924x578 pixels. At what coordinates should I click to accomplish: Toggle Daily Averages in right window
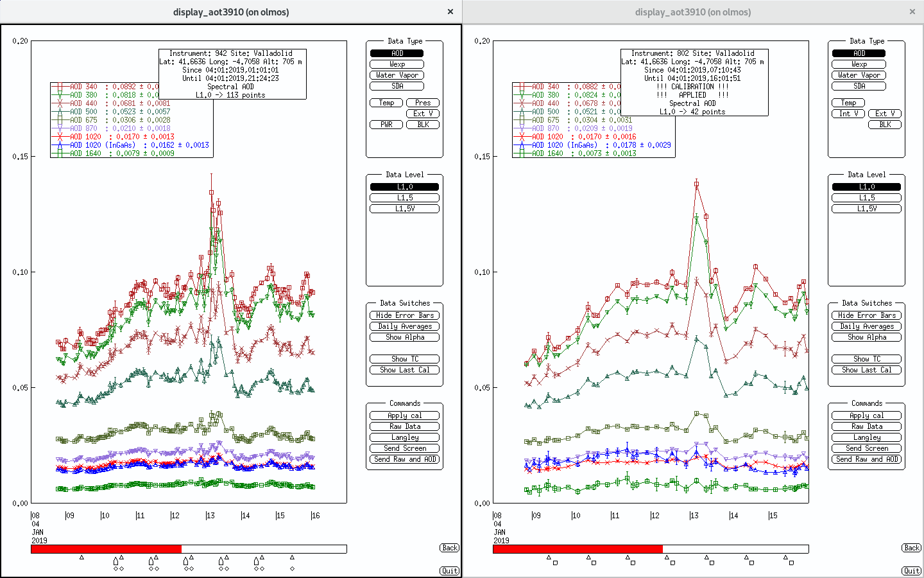coord(866,326)
